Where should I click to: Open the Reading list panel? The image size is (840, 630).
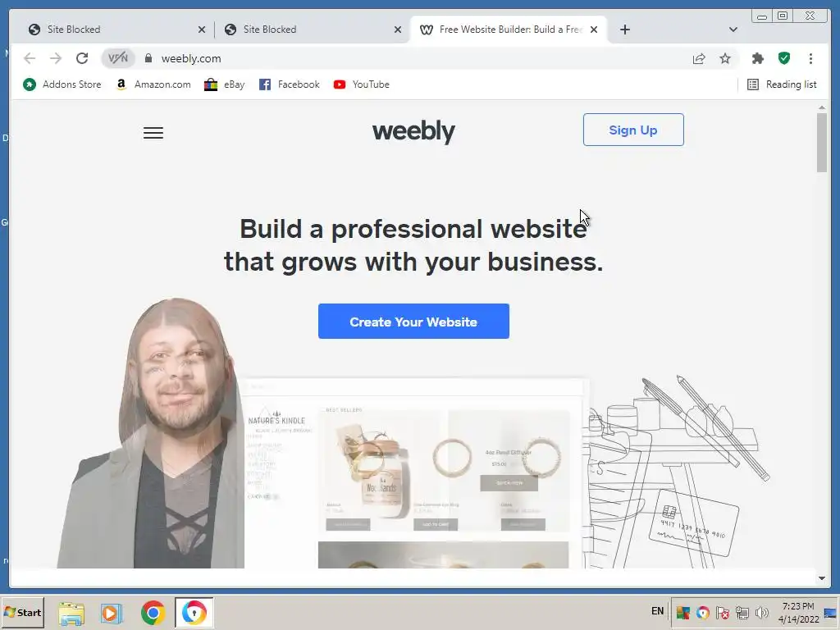(782, 84)
